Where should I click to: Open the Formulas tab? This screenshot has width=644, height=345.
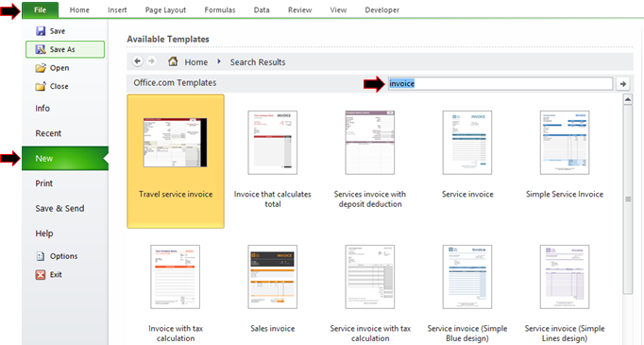click(220, 9)
